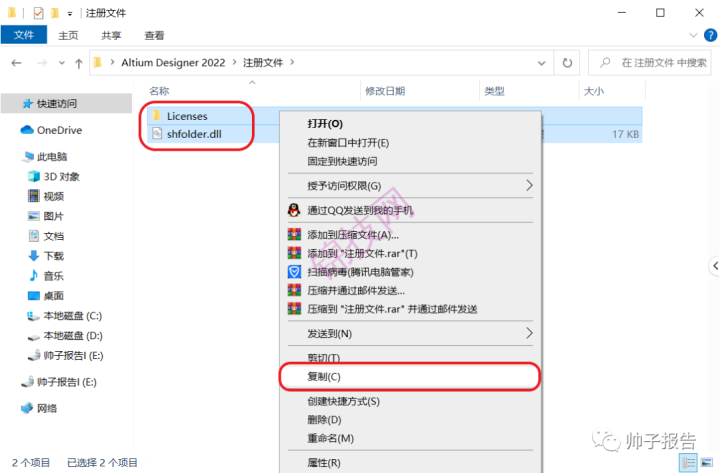The height and width of the screenshot is (473, 720).
Task: Refresh the current folder view
Action: 568,62
